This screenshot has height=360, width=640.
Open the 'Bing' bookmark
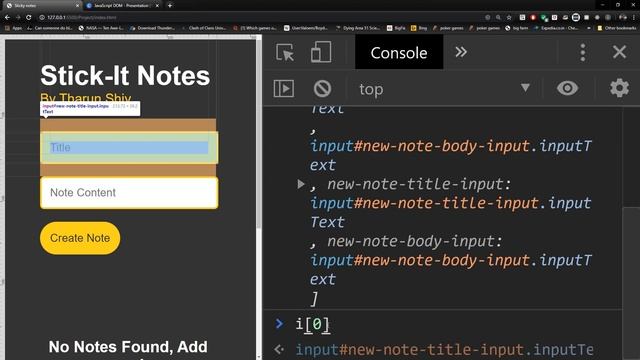tap(419, 28)
